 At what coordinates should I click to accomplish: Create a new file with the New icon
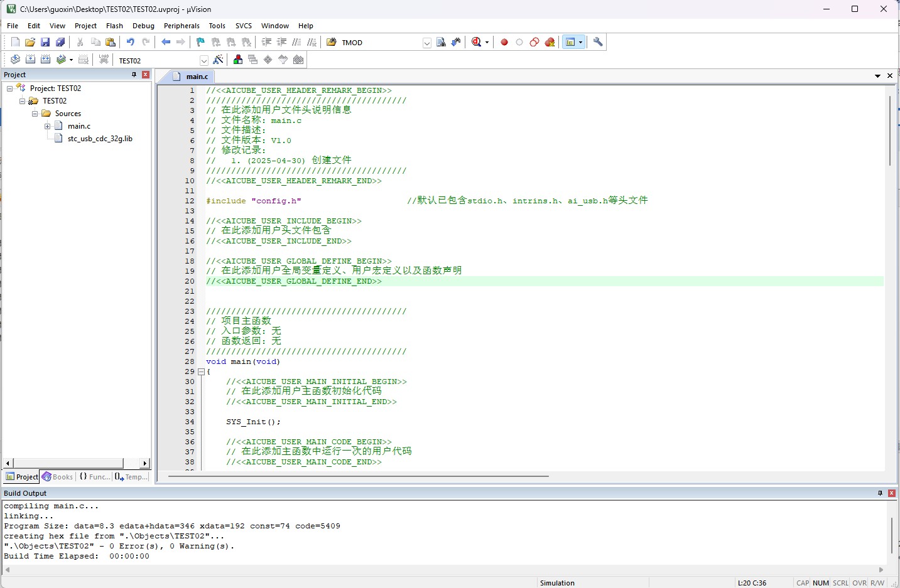(15, 42)
